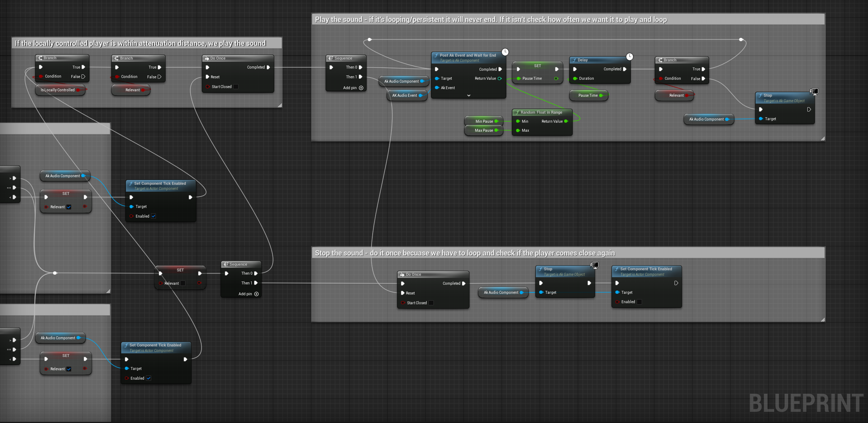Click the Completed output pin on Delay node
This screenshot has width=868, height=423.
click(625, 69)
